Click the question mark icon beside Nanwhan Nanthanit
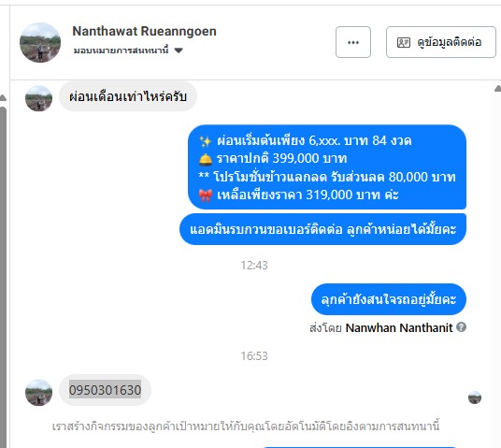Image resolution: width=501 pixels, height=448 pixels. click(461, 326)
